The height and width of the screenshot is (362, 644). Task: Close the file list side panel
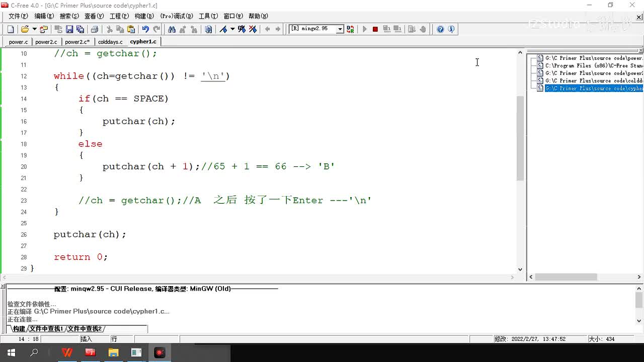tap(640, 51)
